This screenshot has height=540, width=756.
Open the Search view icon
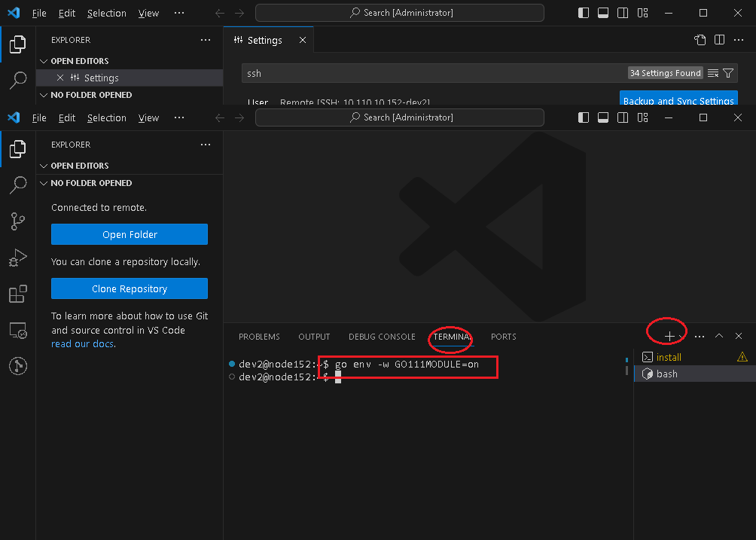(x=17, y=185)
